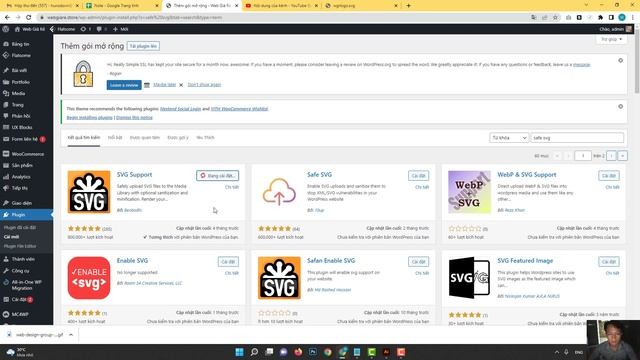640x360 pixels.
Task: Install the WebP & SVG Support plugin
Action: 609,176
